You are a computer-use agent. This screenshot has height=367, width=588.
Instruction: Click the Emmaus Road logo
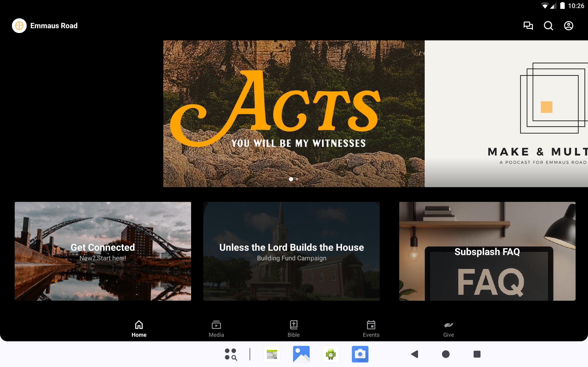(19, 26)
